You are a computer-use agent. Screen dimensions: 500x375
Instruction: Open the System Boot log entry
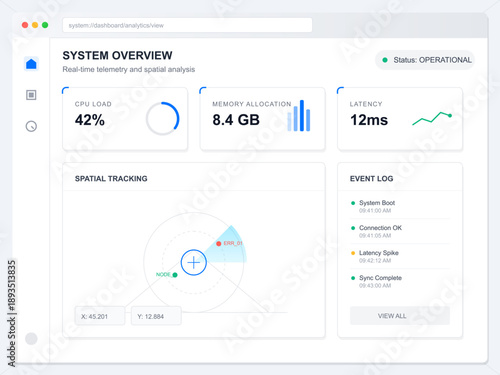click(x=400, y=206)
